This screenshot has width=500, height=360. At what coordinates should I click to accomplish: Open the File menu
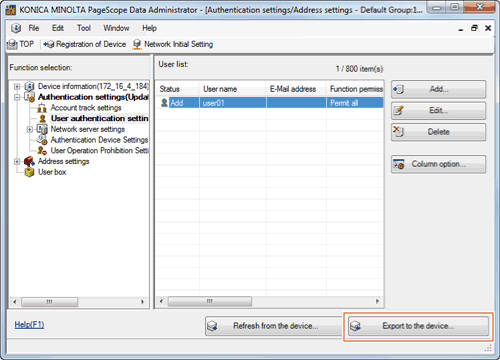pyautogui.click(x=34, y=28)
